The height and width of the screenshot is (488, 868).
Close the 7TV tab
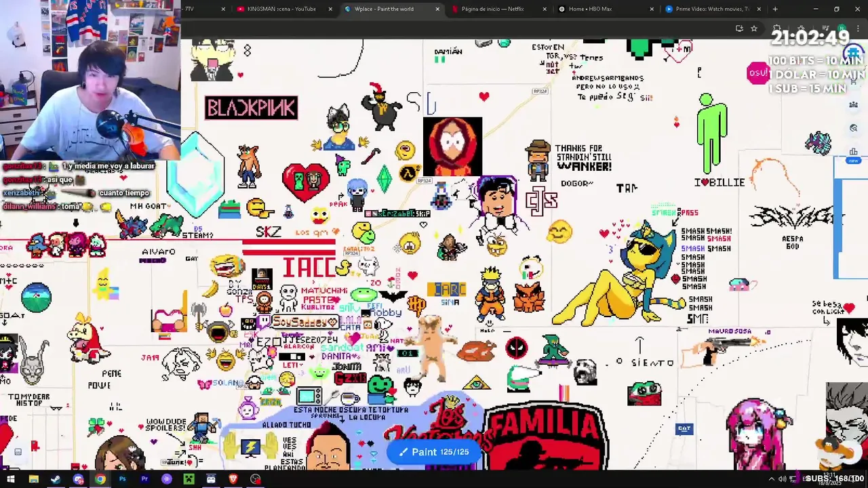click(223, 9)
